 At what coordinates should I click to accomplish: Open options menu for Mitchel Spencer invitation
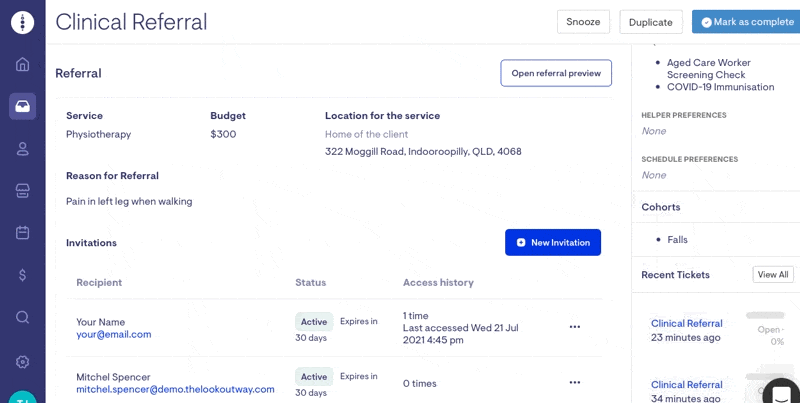click(x=575, y=382)
